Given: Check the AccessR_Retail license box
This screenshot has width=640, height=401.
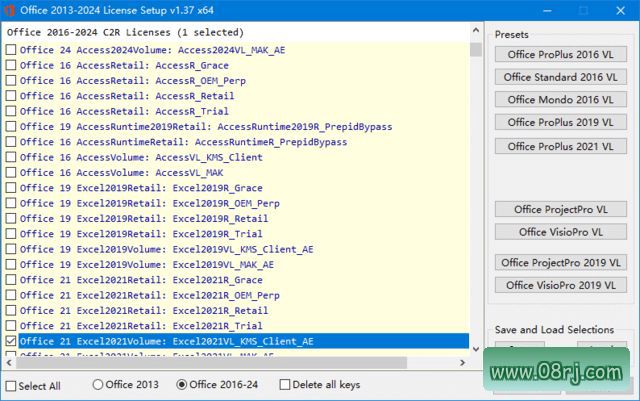Looking at the screenshot, I should tap(11, 96).
